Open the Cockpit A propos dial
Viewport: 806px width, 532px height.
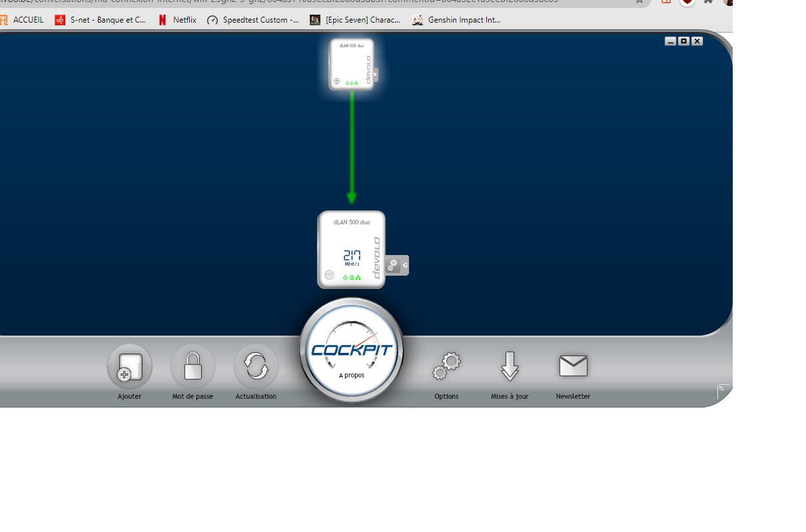pos(351,350)
